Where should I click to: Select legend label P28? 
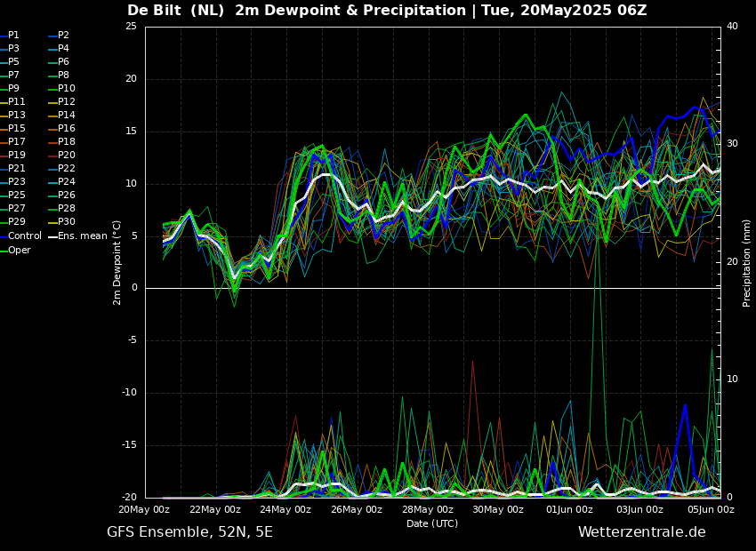point(62,209)
